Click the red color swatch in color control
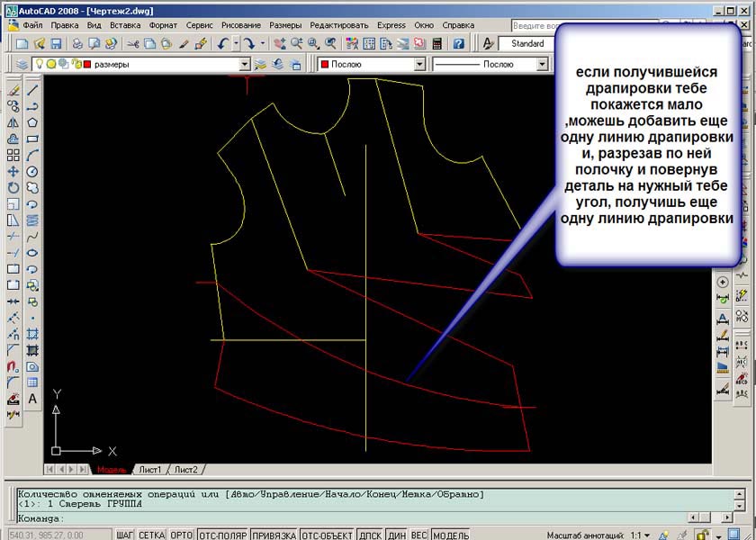Viewport: 756px width, 540px height. 324,65
